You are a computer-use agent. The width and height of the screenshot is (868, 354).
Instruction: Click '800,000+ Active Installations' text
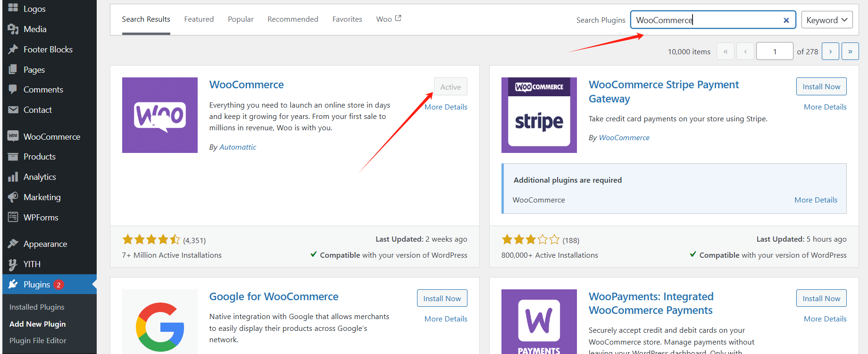[550, 255]
